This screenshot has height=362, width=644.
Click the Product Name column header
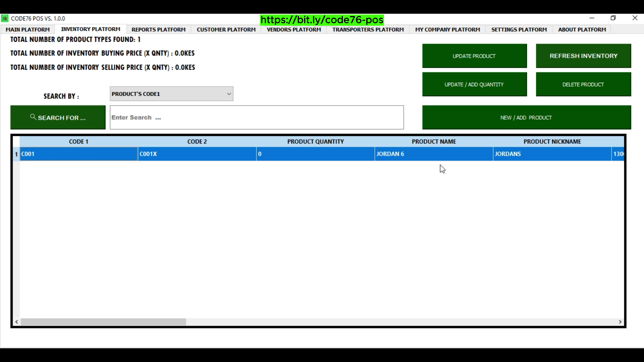click(x=434, y=142)
